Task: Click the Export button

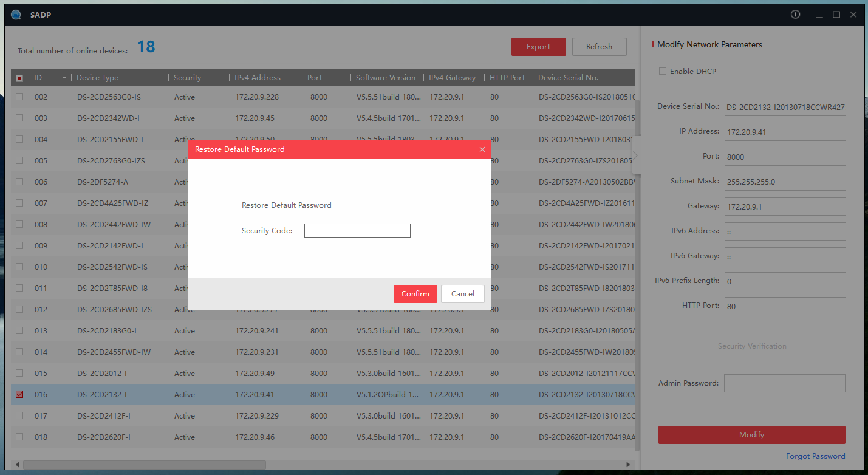Action: 539,47
